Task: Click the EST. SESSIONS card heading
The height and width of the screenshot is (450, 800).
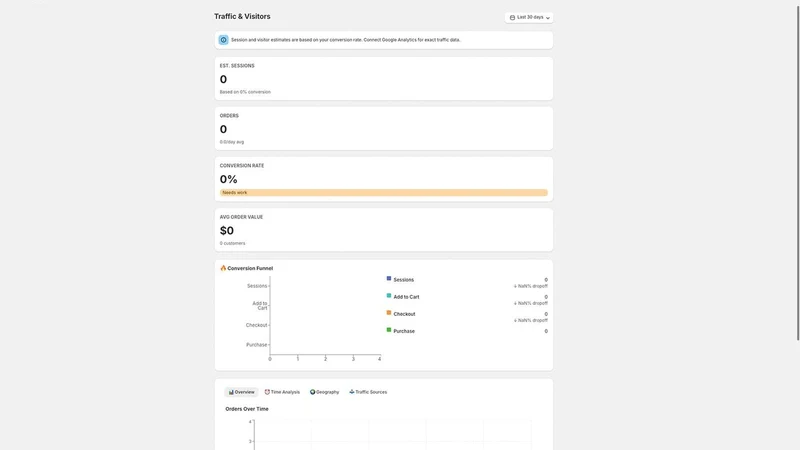Action: (x=237, y=66)
